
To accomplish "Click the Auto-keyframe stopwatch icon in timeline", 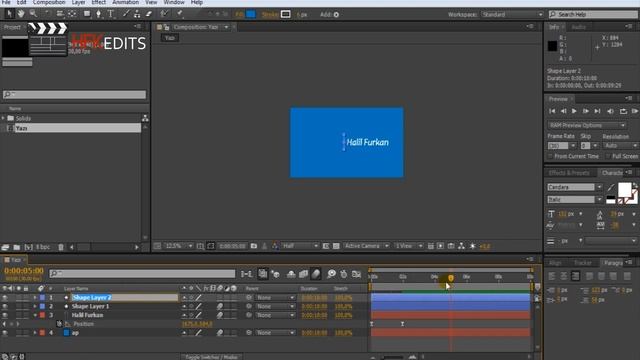I will (x=344, y=274).
